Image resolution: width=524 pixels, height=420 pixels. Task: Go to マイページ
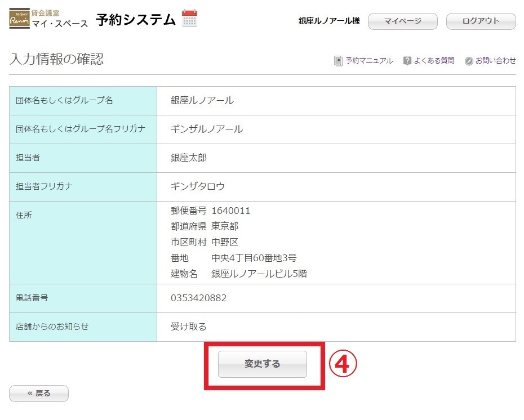(x=402, y=21)
